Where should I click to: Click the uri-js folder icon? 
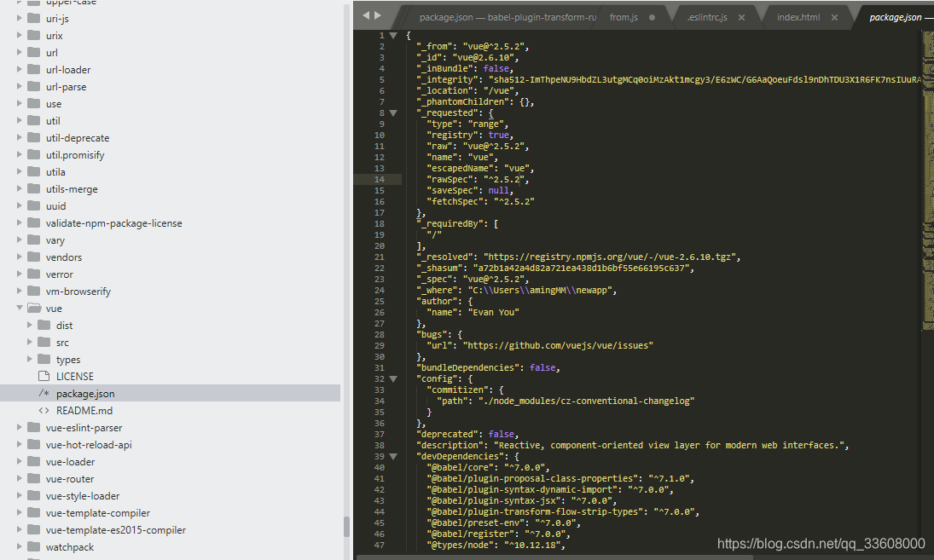coord(34,18)
